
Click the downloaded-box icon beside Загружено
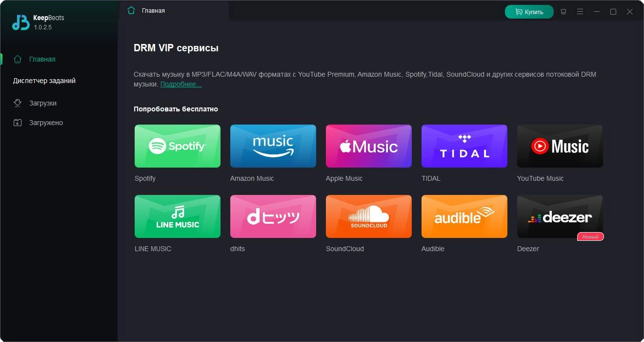tap(18, 123)
